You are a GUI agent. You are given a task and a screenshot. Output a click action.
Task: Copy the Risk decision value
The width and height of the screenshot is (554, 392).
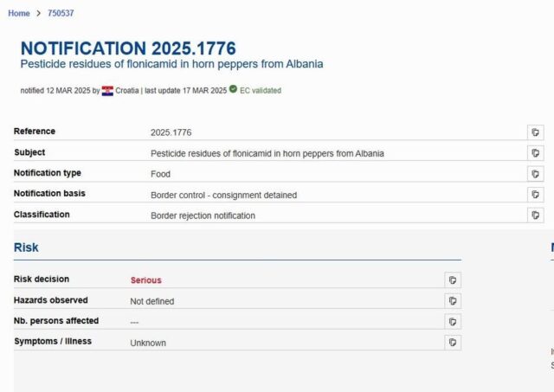point(452,280)
